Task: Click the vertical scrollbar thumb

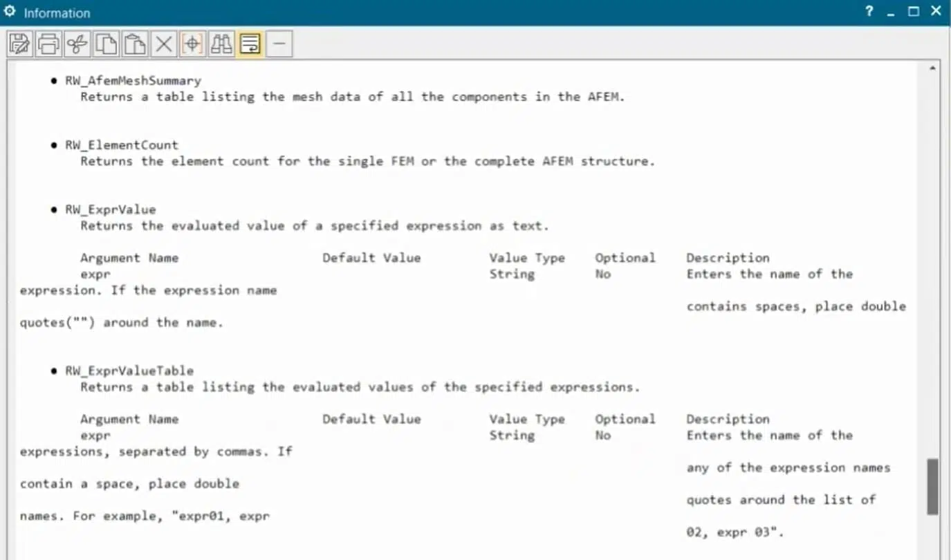Action: point(932,486)
